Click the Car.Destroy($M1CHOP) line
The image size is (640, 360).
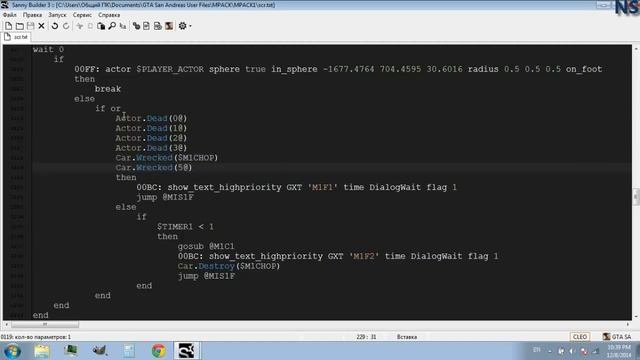229,266
